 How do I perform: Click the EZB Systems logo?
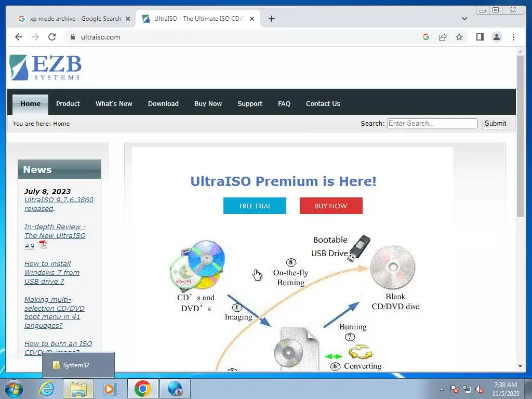coord(46,68)
